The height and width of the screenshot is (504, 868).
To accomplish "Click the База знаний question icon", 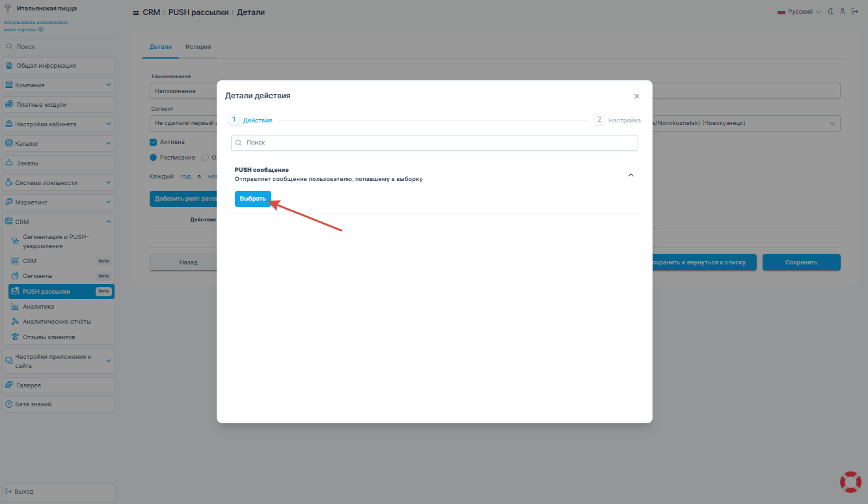I will pos(9,404).
